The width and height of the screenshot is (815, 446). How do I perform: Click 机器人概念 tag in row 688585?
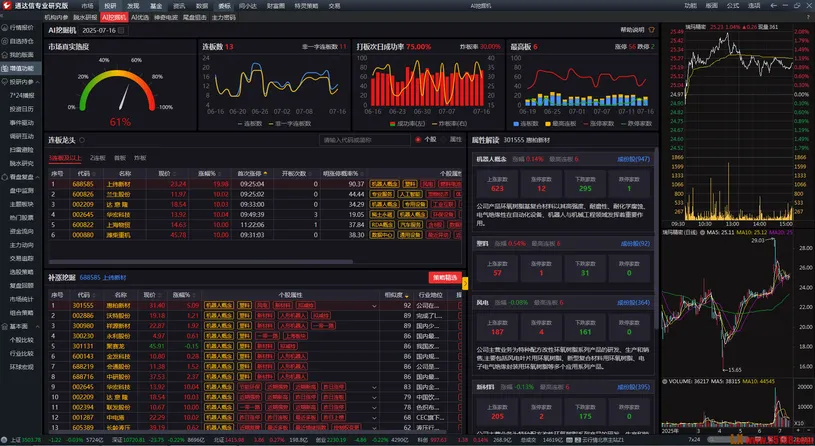click(384, 184)
